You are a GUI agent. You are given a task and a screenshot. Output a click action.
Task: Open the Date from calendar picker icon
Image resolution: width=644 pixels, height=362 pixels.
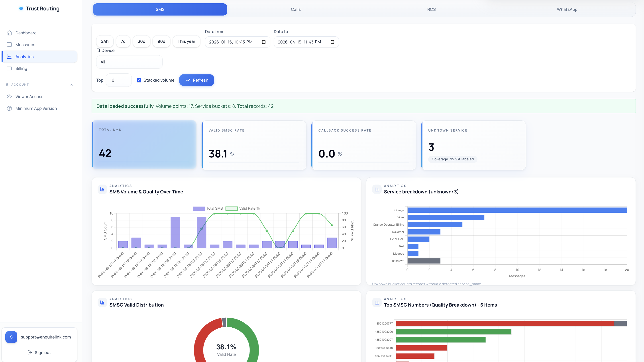(x=263, y=42)
